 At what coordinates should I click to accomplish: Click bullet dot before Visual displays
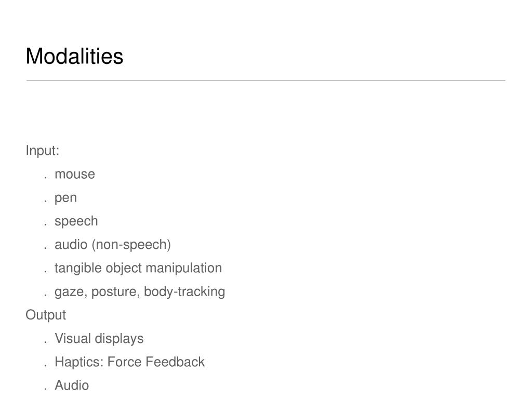tap(45, 342)
